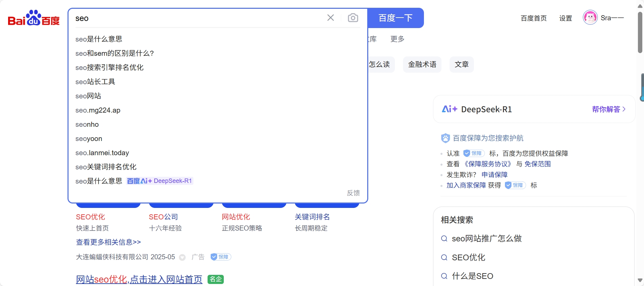This screenshot has width=644, height=286.
Task: Select the 金融术语 filter chip
Action: point(422,64)
